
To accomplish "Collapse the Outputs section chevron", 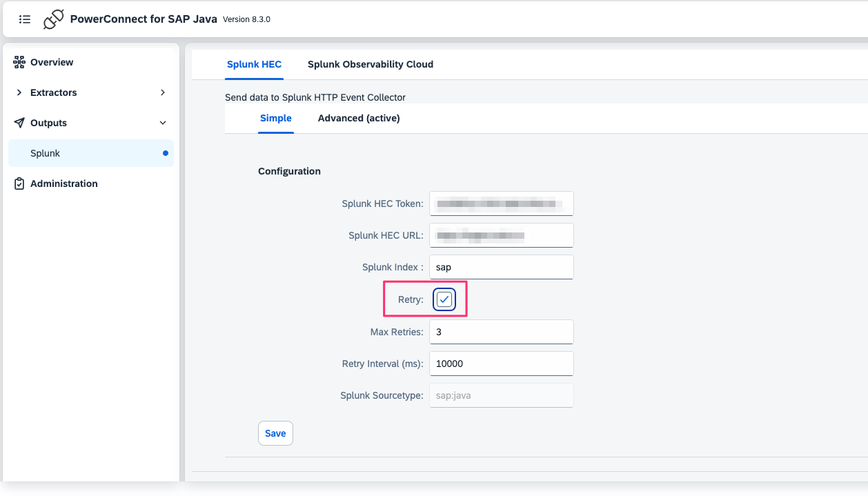I will tap(163, 123).
